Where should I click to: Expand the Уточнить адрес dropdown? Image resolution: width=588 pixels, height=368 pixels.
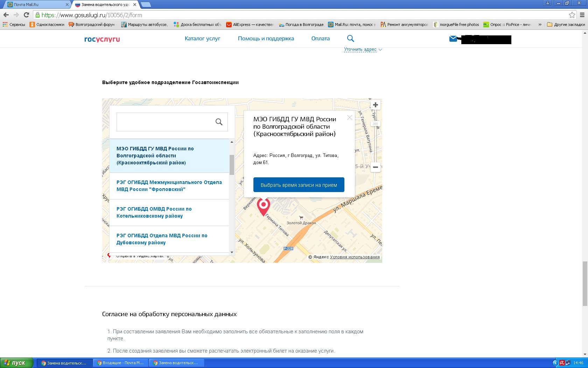coord(363,49)
